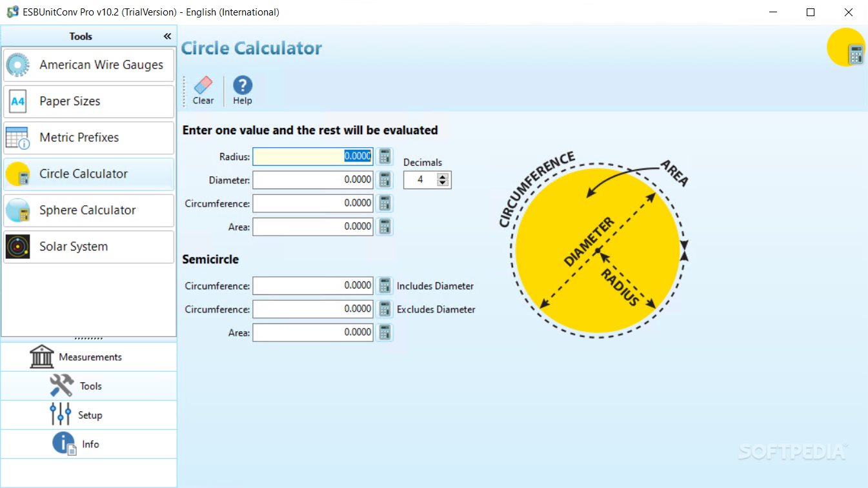Click the yellow circle calculator header icon
The width and height of the screenshot is (868, 488).
(846, 47)
